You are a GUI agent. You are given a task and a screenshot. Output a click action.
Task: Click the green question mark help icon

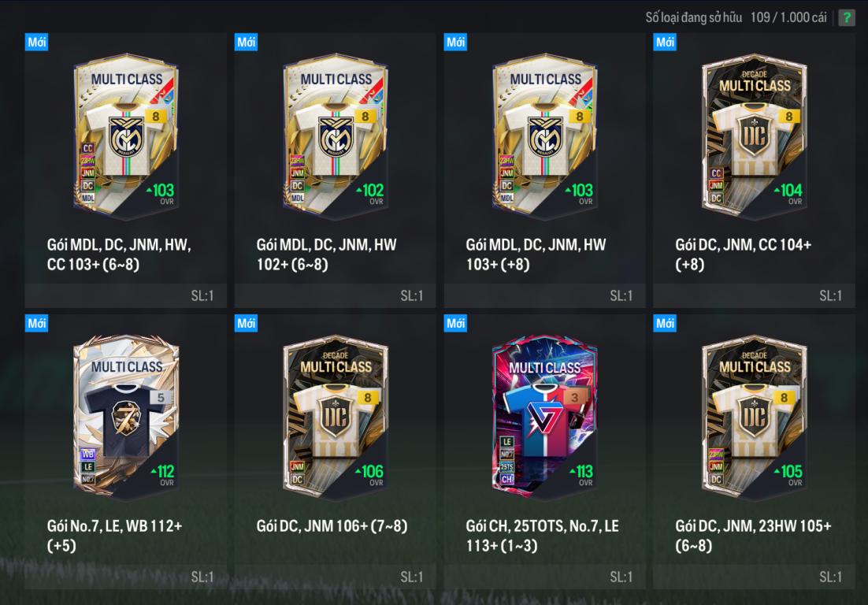click(x=847, y=17)
